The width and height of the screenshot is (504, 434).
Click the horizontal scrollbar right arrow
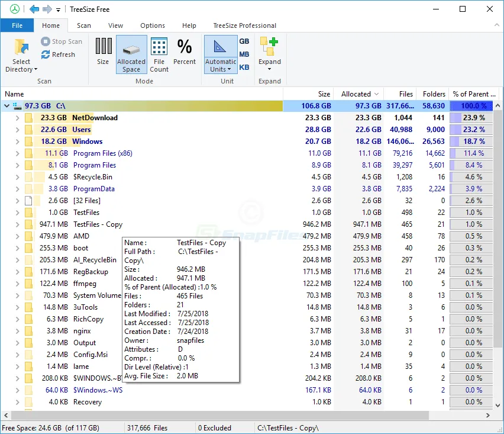click(x=487, y=415)
